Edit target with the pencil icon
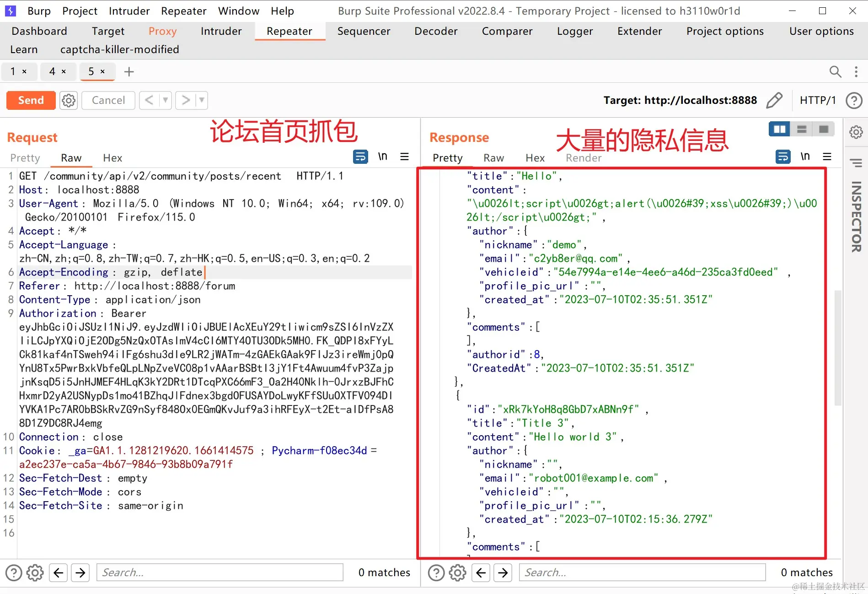The width and height of the screenshot is (868, 594). click(774, 100)
